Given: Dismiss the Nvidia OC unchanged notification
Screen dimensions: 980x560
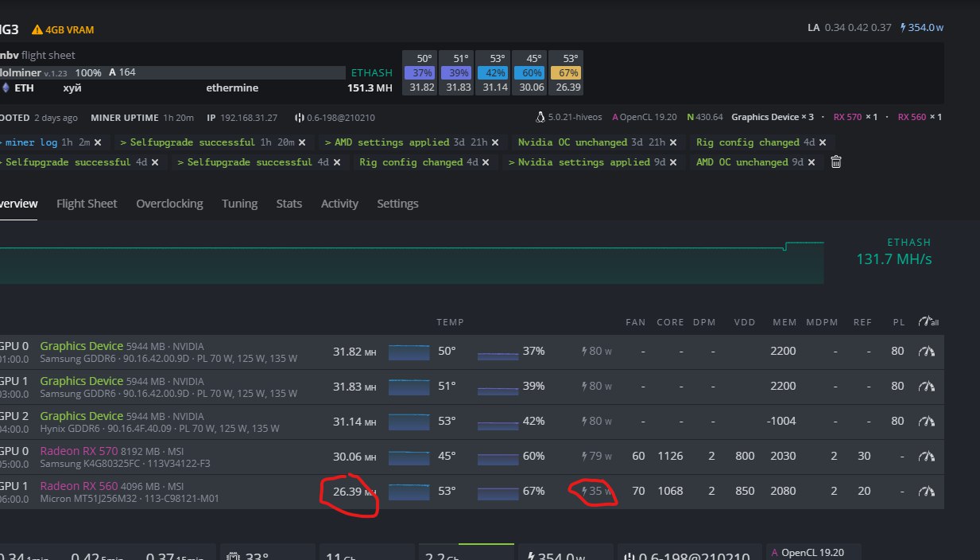Looking at the screenshot, I should pyautogui.click(x=673, y=142).
